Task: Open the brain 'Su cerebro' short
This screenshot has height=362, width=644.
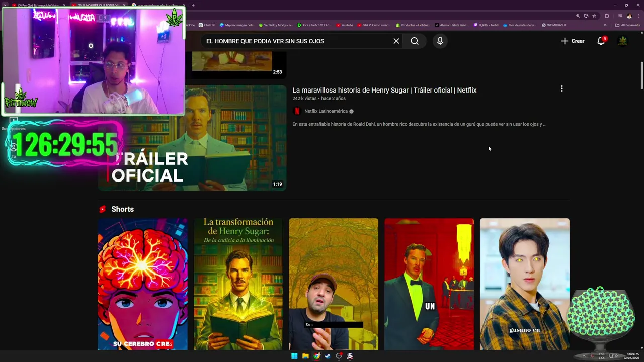Action: pos(143,284)
